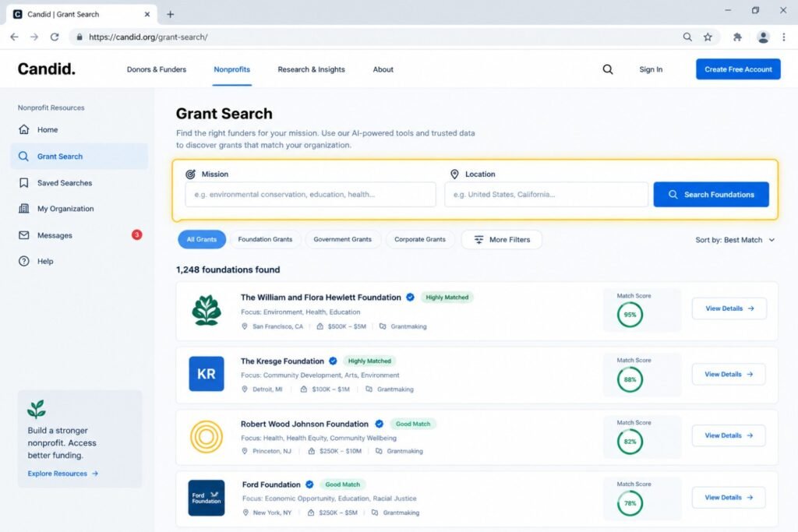Click the Mission target icon
Viewport: 798px width, 532px height.
coord(190,174)
